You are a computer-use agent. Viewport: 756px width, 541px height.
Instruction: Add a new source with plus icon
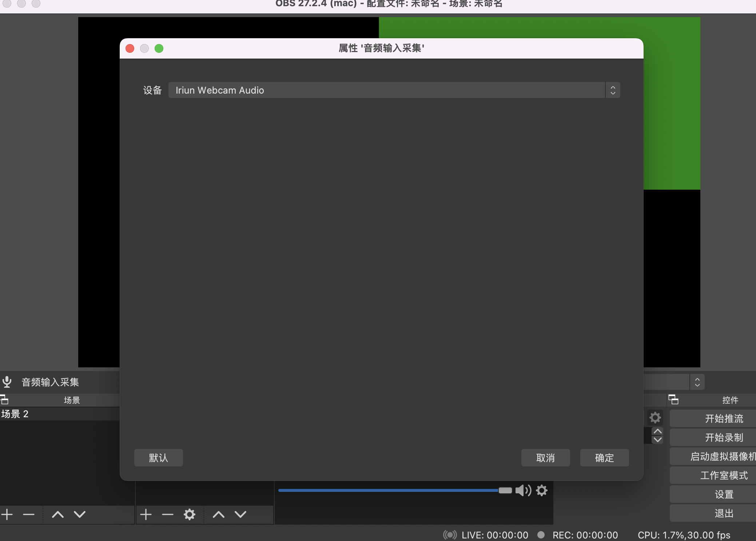[x=146, y=514]
